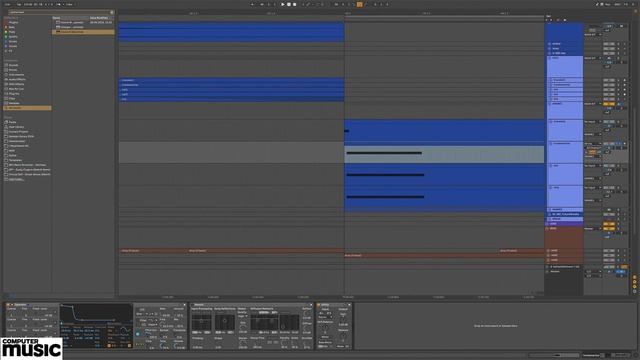
Task: Open Current Project under Places
Action: (x=18, y=131)
